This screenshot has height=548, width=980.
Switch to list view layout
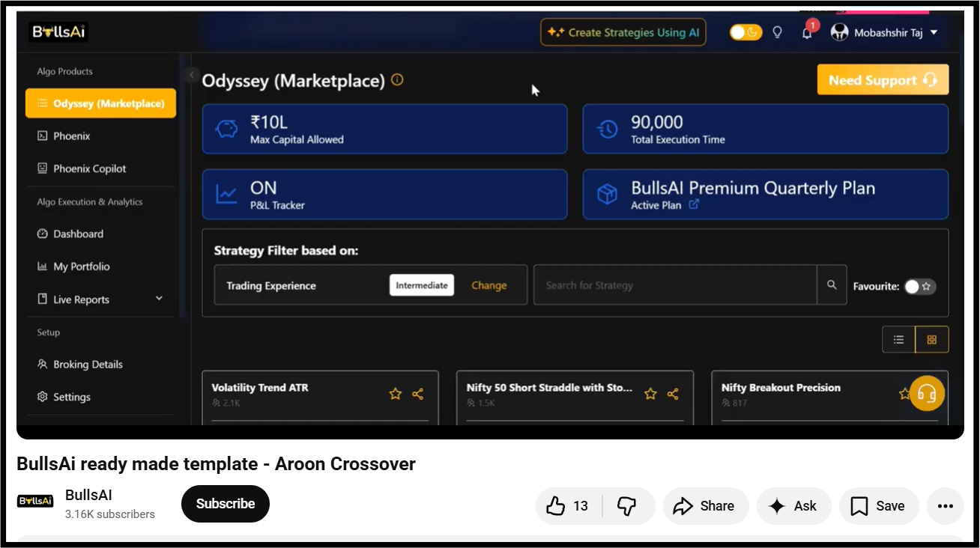coord(899,339)
